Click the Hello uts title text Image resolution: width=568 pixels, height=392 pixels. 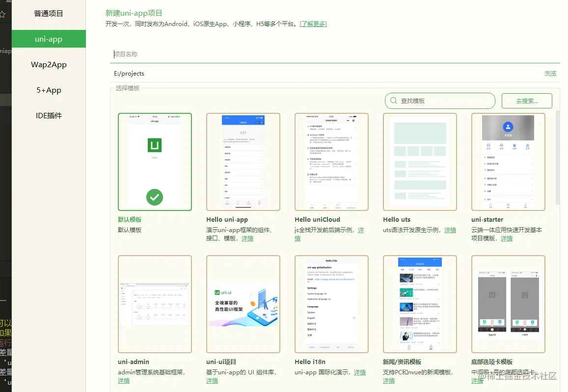click(397, 220)
